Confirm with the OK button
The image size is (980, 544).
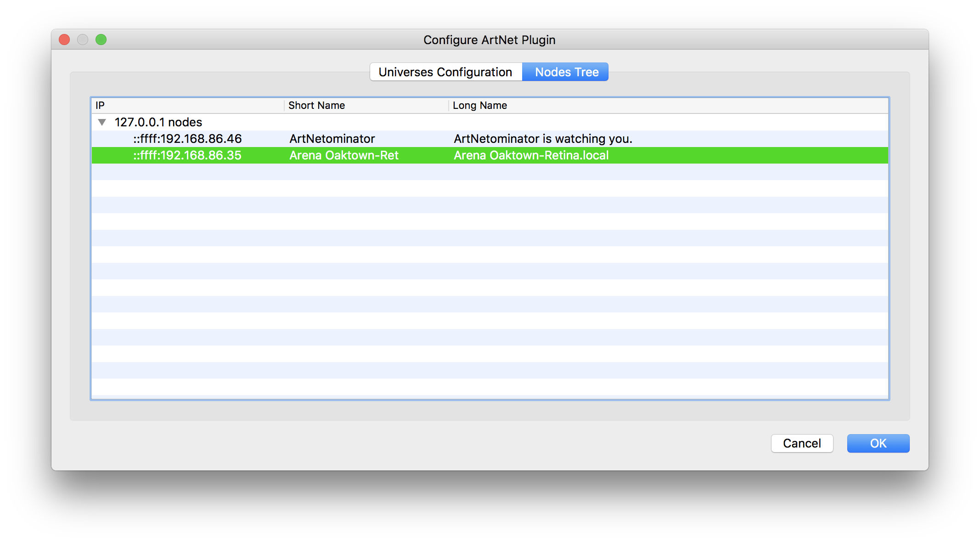[878, 443]
